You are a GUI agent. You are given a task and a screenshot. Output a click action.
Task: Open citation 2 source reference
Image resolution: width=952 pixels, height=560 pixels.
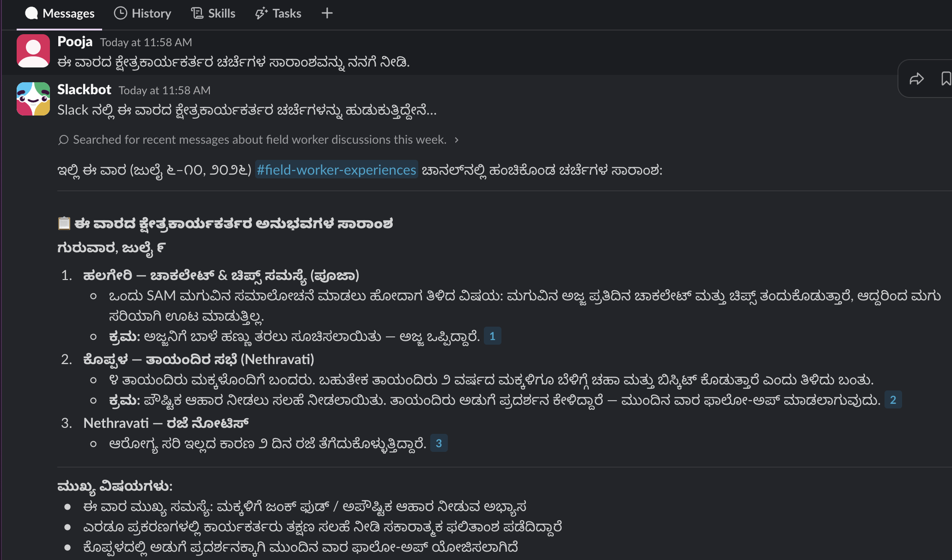893,400
